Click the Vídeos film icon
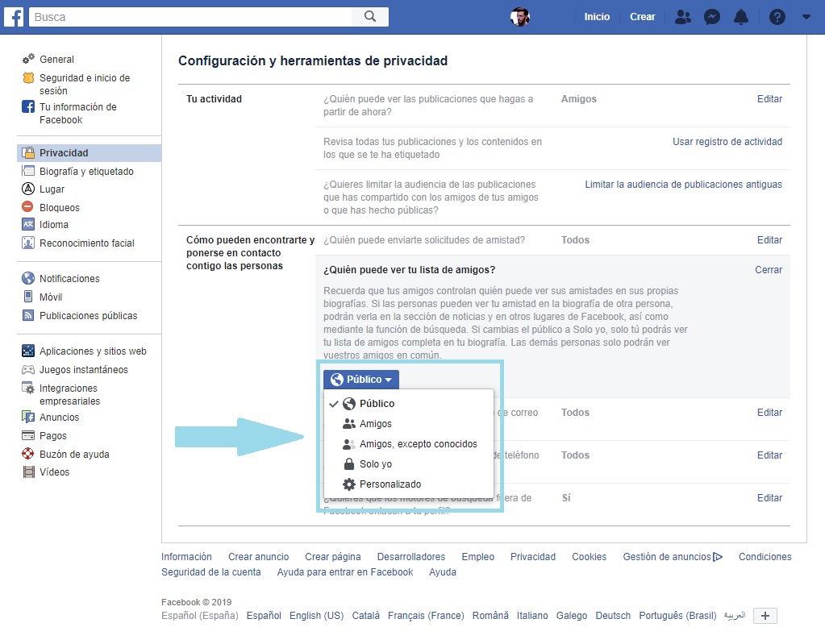 (x=28, y=472)
